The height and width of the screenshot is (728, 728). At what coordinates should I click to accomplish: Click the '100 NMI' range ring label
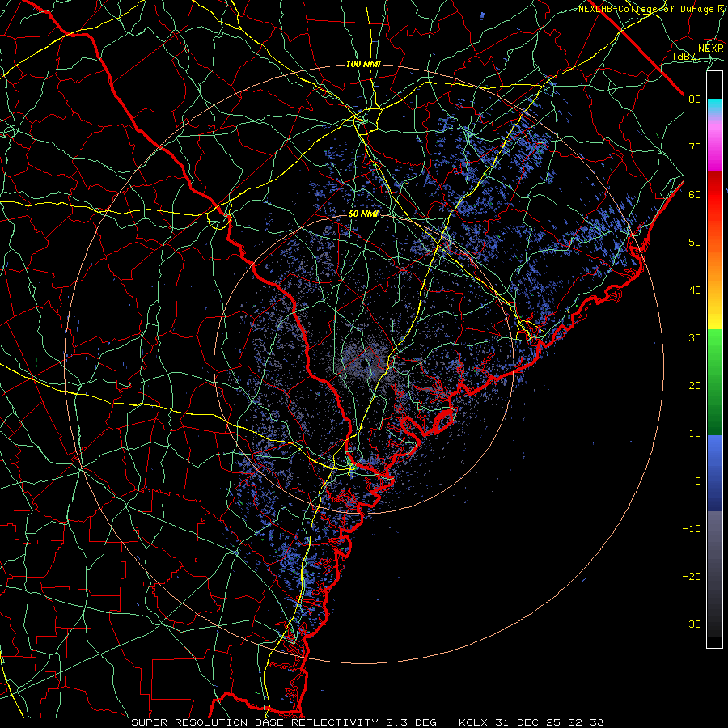click(x=363, y=64)
